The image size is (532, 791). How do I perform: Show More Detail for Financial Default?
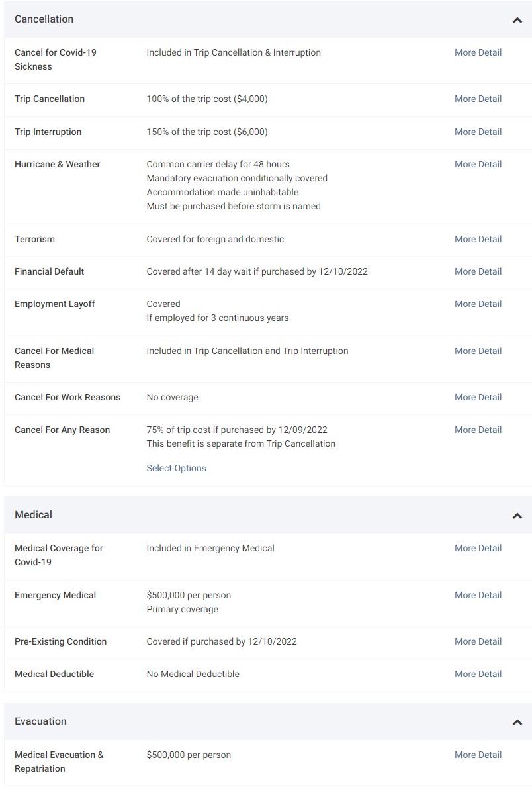pyautogui.click(x=478, y=271)
